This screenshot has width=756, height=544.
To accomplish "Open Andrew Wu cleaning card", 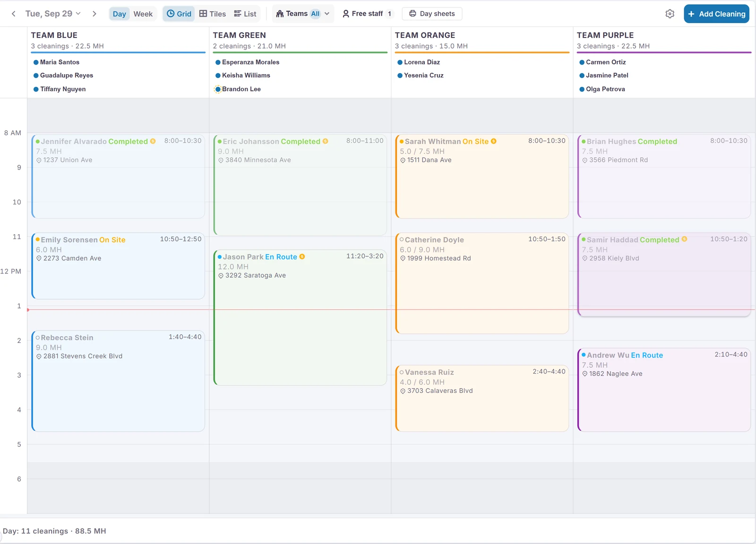I will click(664, 390).
